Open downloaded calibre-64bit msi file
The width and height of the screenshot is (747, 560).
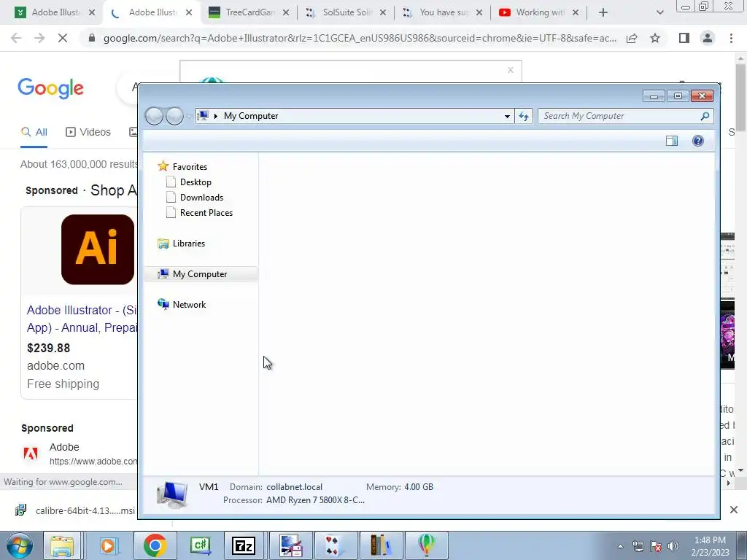[x=76, y=510]
